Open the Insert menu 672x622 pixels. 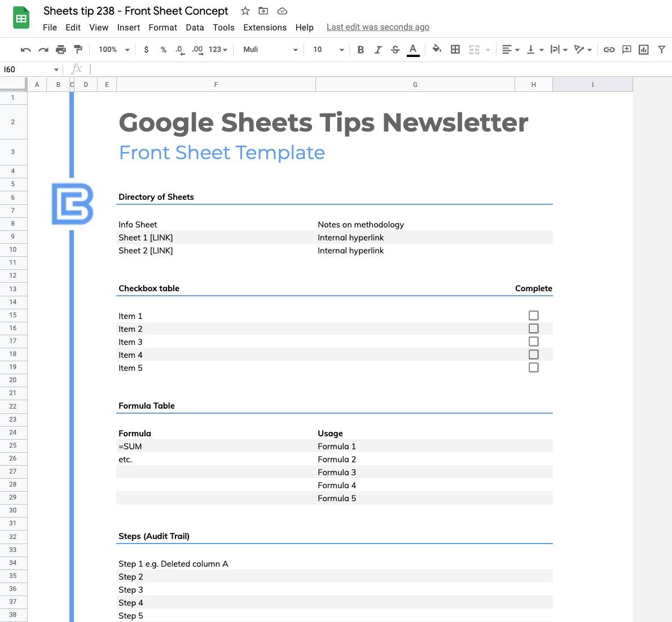[129, 28]
